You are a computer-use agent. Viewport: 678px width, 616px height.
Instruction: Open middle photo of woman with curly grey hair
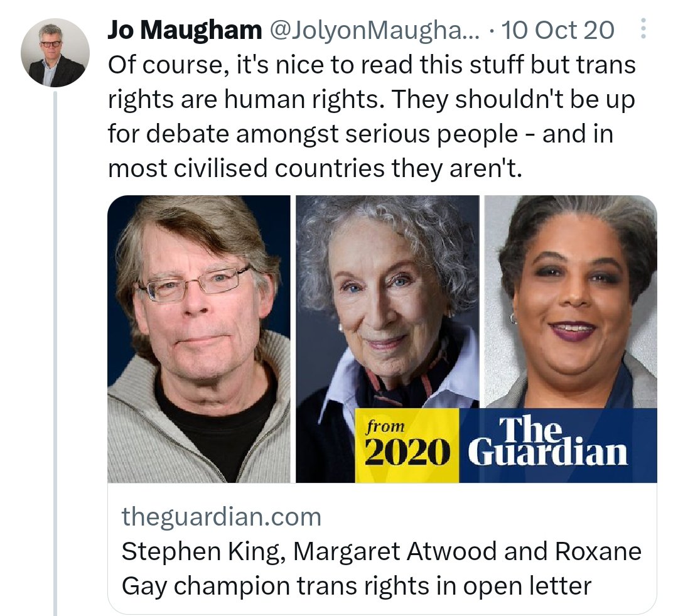tap(387, 303)
